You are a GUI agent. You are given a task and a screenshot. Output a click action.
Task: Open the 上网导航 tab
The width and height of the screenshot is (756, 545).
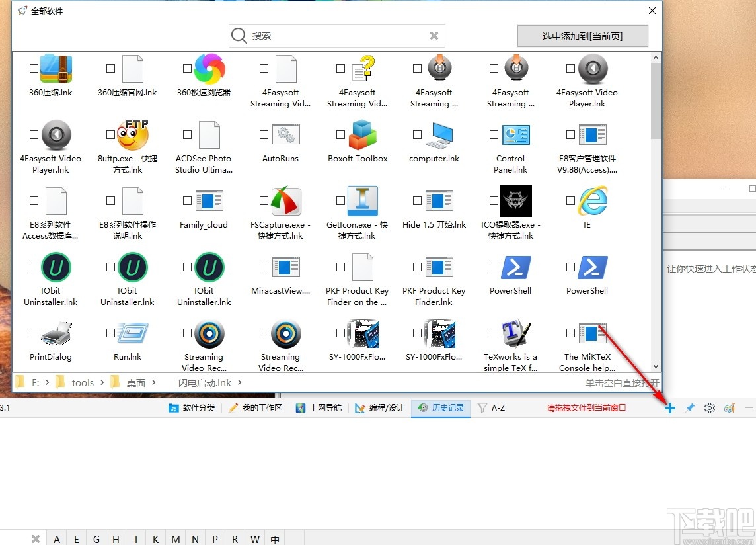coord(319,408)
